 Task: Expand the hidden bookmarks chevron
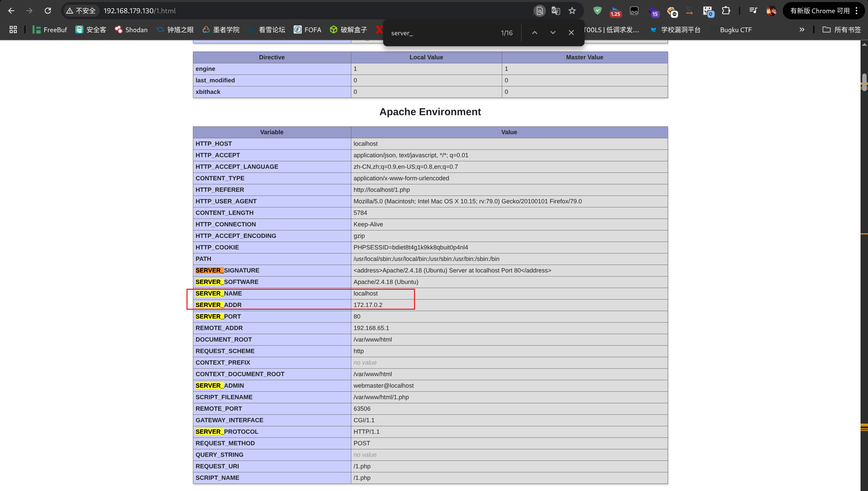802,30
